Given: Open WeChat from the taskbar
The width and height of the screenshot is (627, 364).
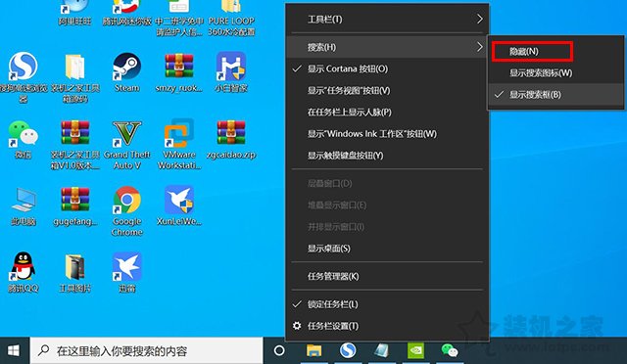Looking at the screenshot, I should (449, 351).
